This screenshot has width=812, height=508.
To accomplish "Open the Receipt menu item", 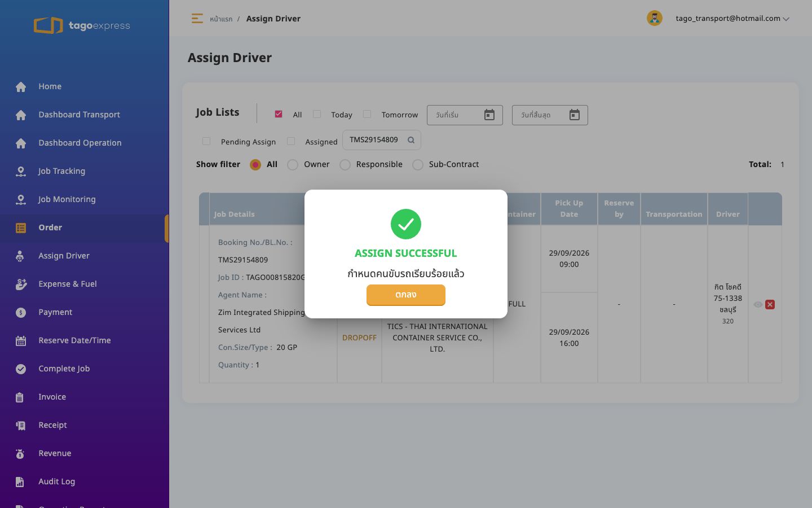I will (x=85, y=425).
